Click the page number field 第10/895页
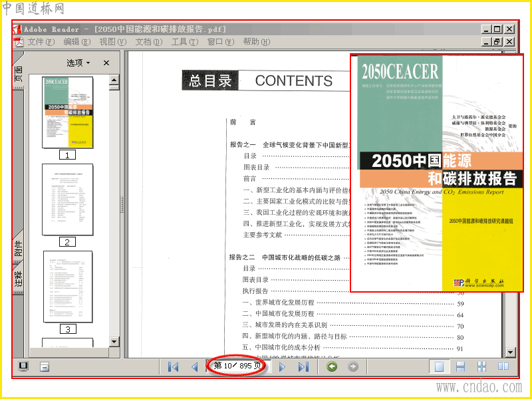Screen dimensions: 532x399 click(x=237, y=366)
